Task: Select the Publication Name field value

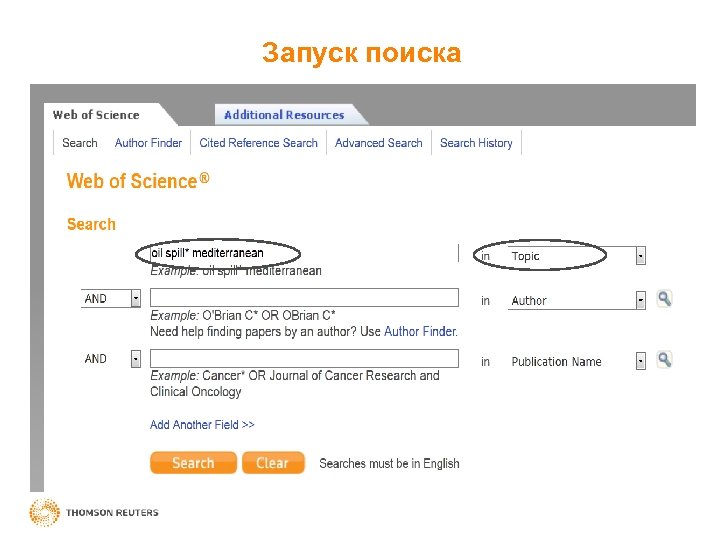Action: tap(557, 361)
